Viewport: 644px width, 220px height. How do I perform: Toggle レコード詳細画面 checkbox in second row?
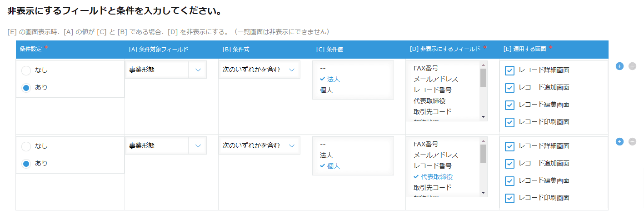click(510, 146)
